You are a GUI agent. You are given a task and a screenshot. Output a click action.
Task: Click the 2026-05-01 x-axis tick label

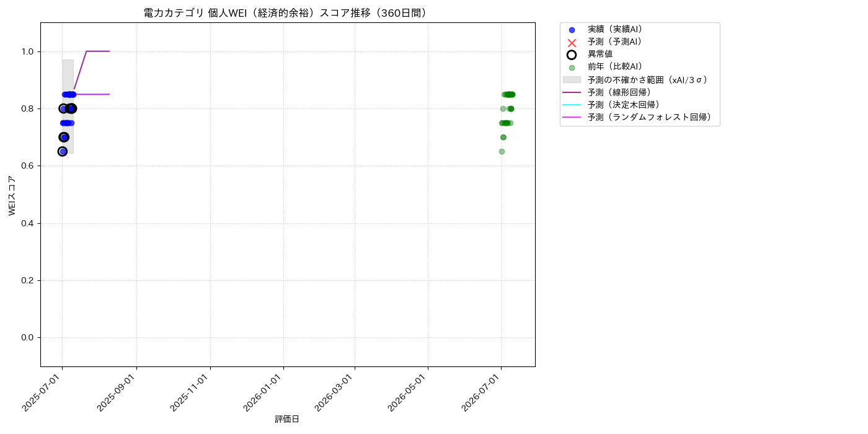point(407,392)
